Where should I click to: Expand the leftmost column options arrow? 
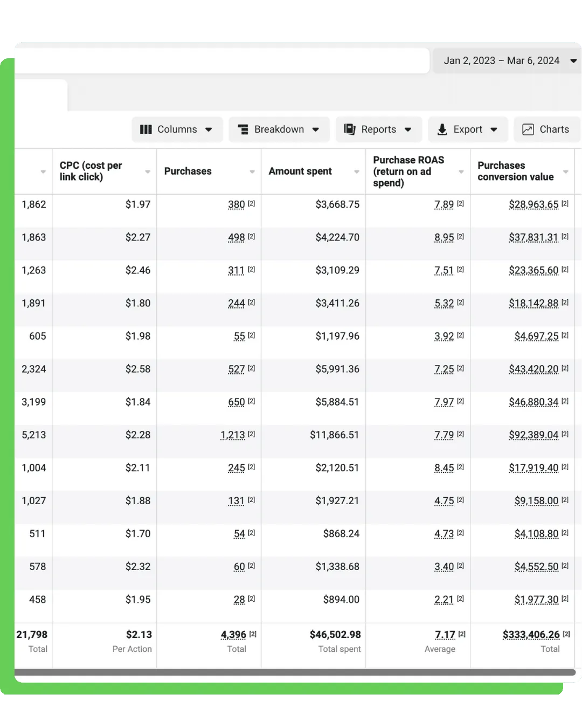(x=43, y=172)
